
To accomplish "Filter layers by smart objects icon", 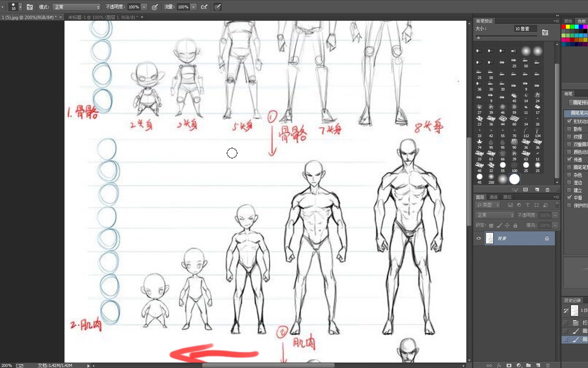I will (545, 205).
